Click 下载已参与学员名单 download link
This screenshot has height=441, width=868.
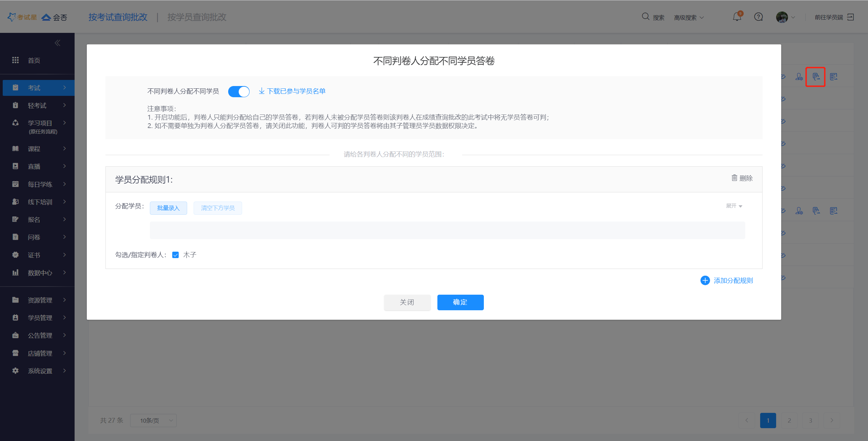[292, 91]
